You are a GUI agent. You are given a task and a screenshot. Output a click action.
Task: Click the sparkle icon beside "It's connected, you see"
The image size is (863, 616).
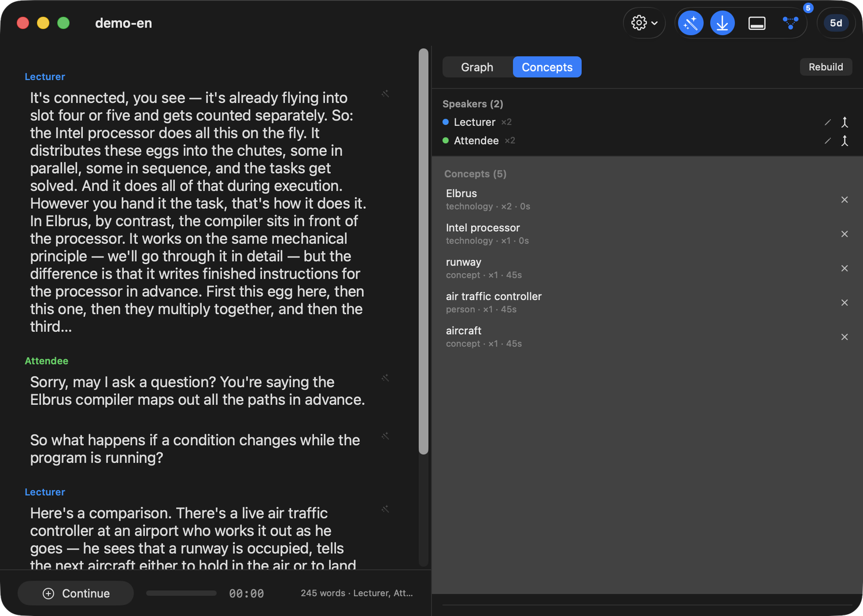pos(385,94)
